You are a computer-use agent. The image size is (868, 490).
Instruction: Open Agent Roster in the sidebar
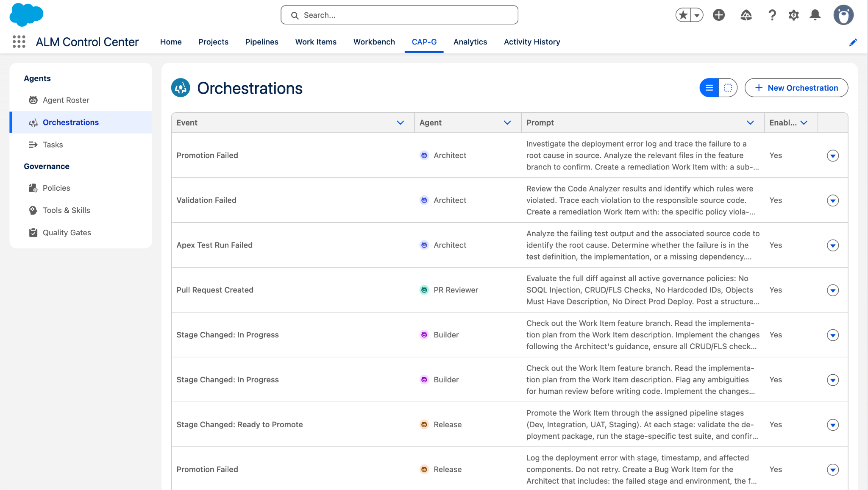(81, 100)
